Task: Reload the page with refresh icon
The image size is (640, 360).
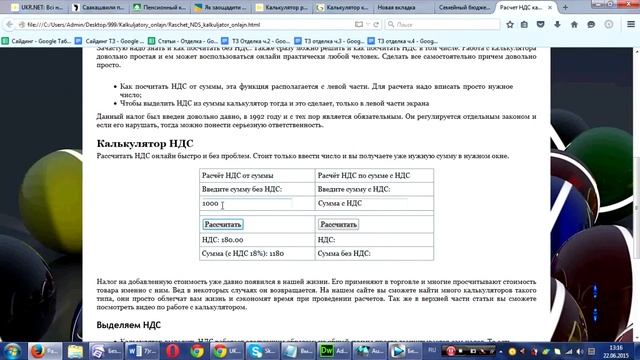Action: (x=376, y=24)
